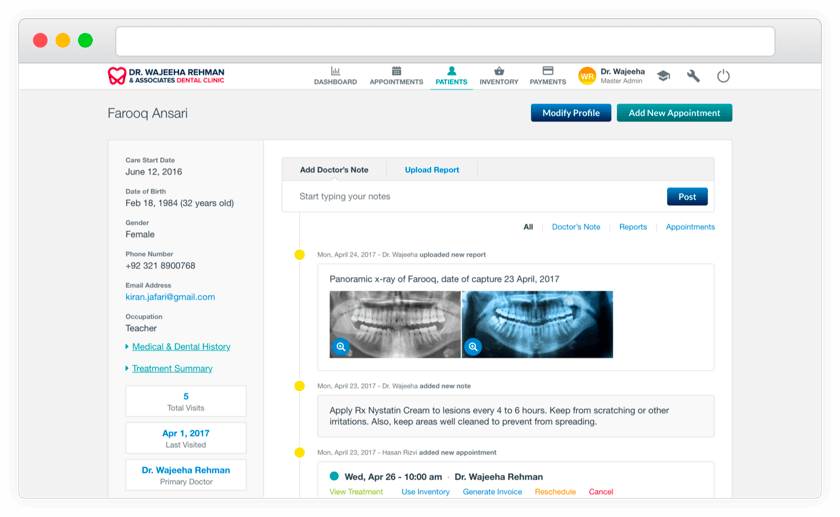The image size is (840, 517).
Task: Open the Payments card icon
Action: [x=548, y=71]
